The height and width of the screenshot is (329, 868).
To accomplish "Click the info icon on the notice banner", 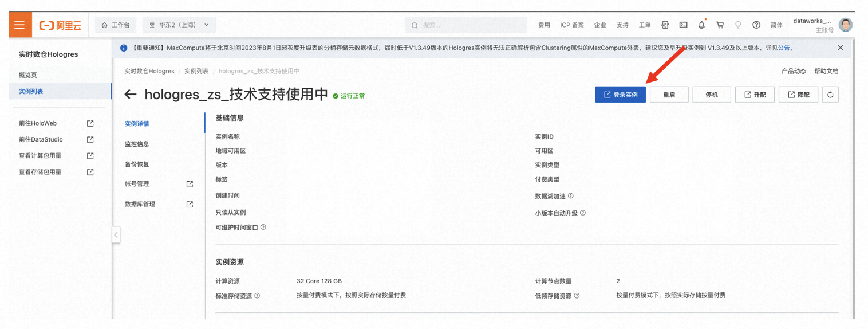I will (x=124, y=48).
